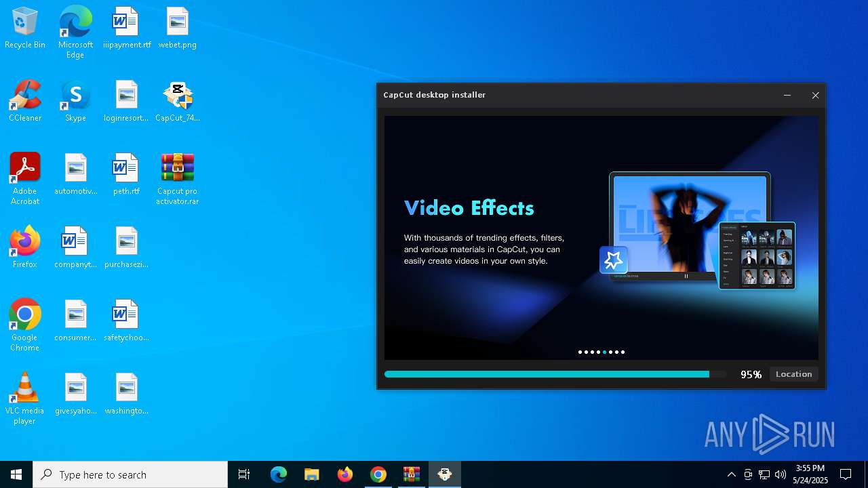
Task: Open File Explorer from taskbar
Action: click(312, 474)
